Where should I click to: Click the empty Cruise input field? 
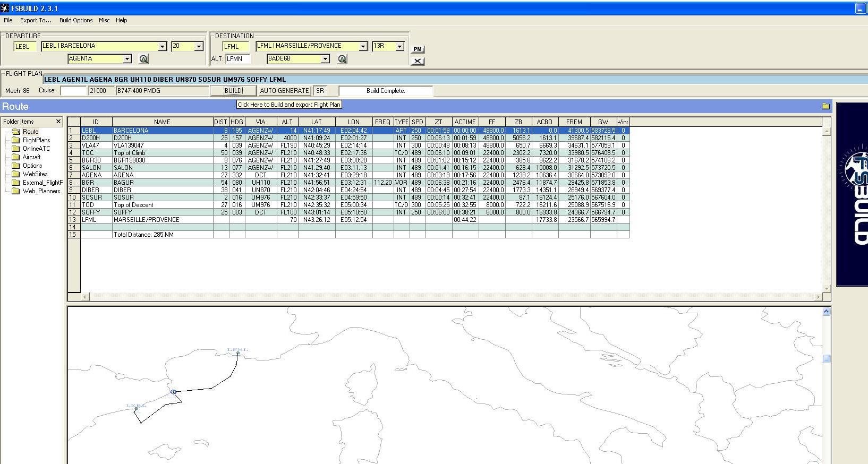click(73, 91)
